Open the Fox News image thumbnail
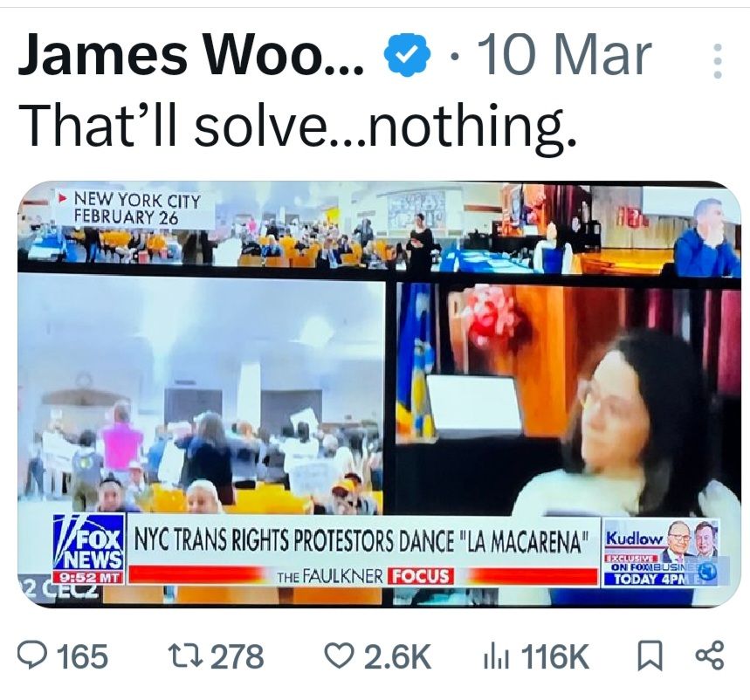The width and height of the screenshot is (750, 700). [x=379, y=394]
